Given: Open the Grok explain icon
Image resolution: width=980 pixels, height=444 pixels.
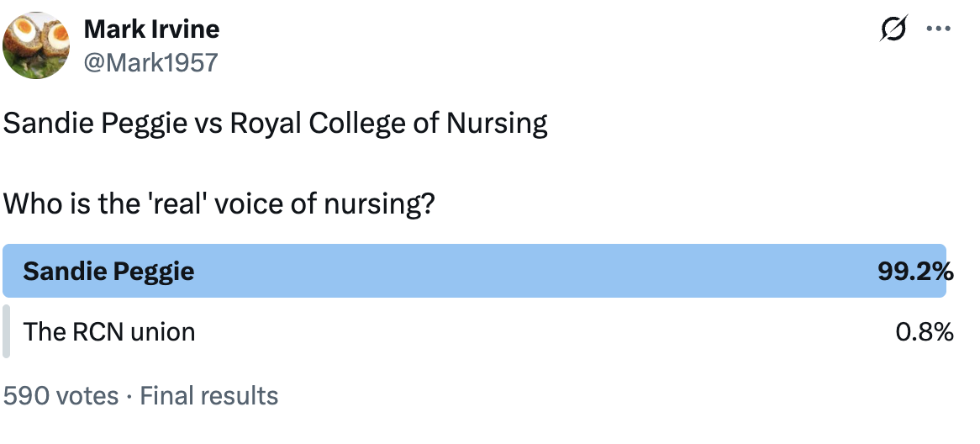Looking at the screenshot, I should pos(893,29).
